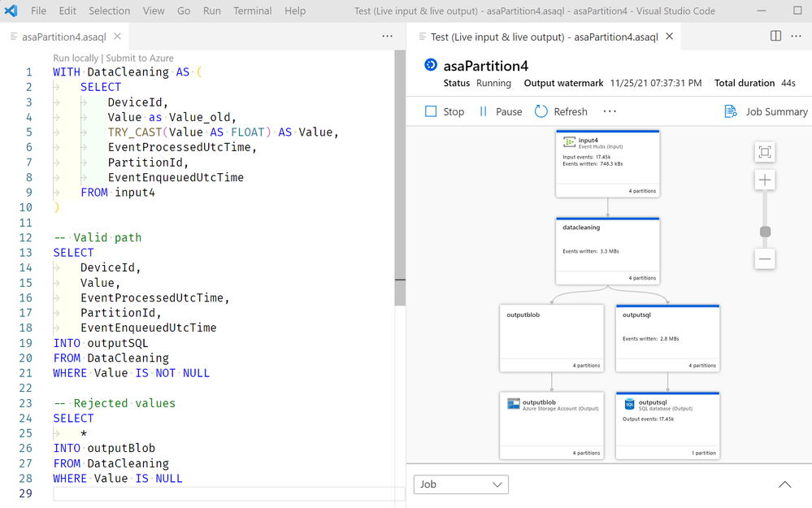Click the Total duration 44s value

pyautogui.click(x=788, y=83)
